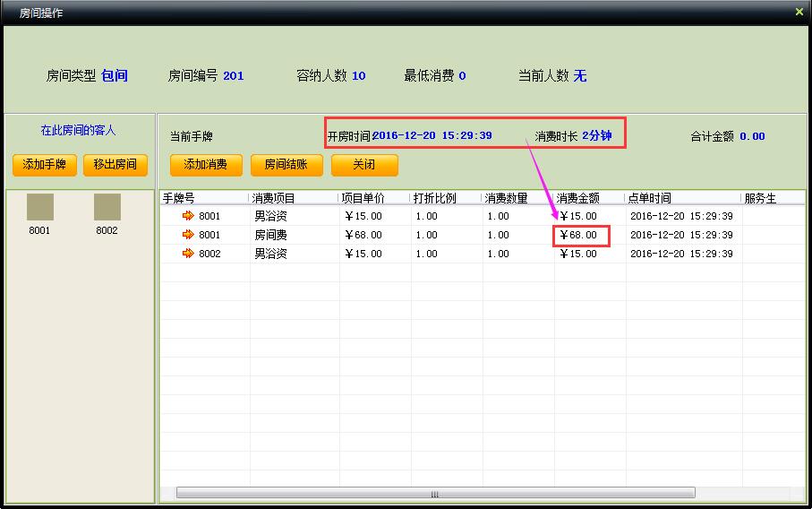Click the ￥68.00 消费金额 cell

coord(578,235)
